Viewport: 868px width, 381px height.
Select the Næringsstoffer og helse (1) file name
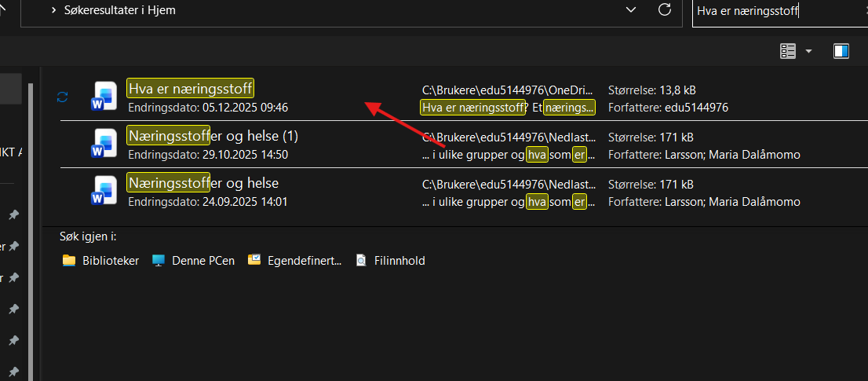[212, 137]
